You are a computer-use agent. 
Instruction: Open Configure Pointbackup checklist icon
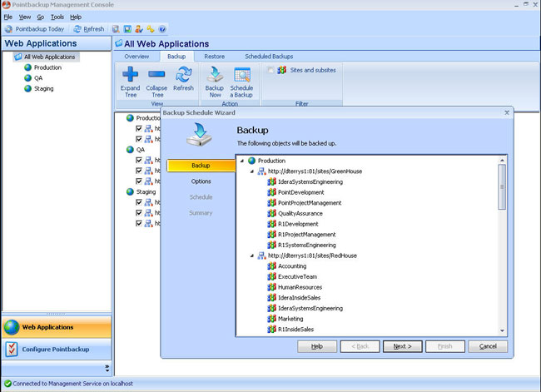coord(12,350)
